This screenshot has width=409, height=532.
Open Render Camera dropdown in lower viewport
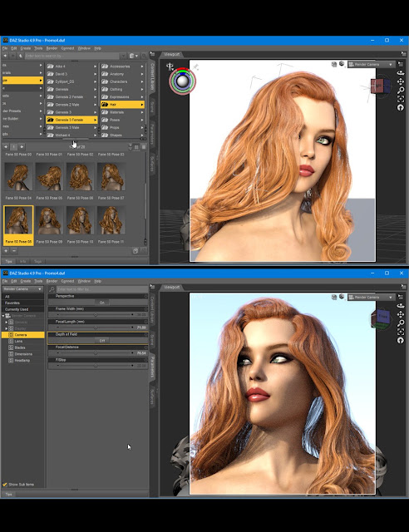coord(371,298)
